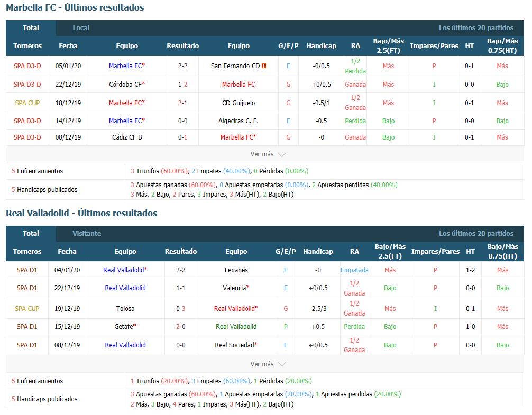Image resolution: width=532 pixels, height=415 pixels.
Task: Click G result indicator in CD Guijuelo row
Action: (288, 103)
